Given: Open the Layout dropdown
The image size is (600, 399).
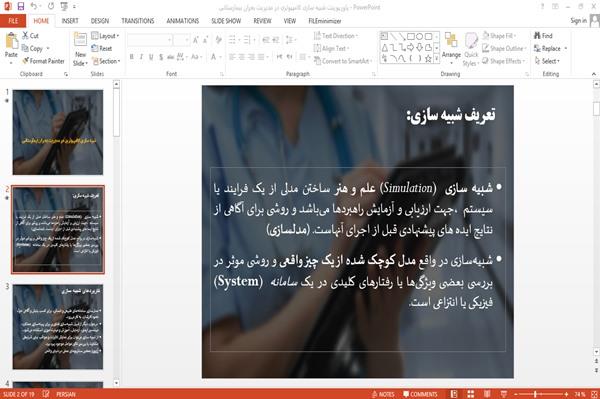Looking at the screenshot, I should coord(105,36).
